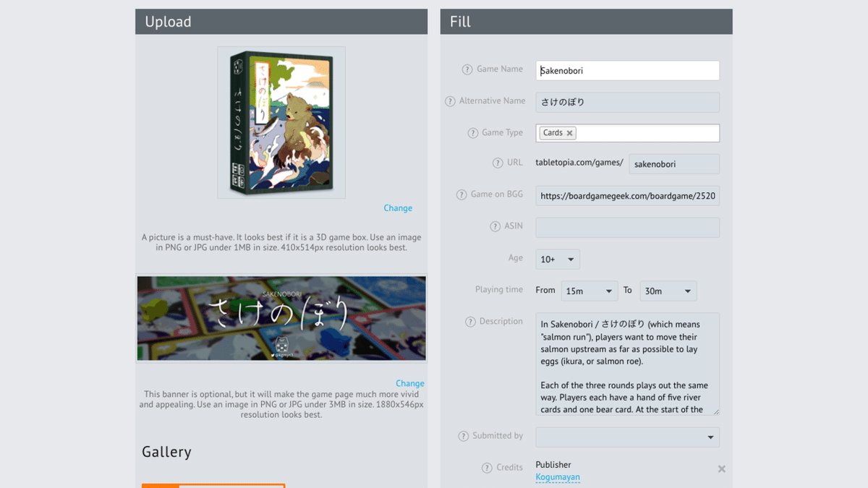This screenshot has width=868, height=488.
Task: Click the Sakenobori banner image
Action: click(x=281, y=318)
